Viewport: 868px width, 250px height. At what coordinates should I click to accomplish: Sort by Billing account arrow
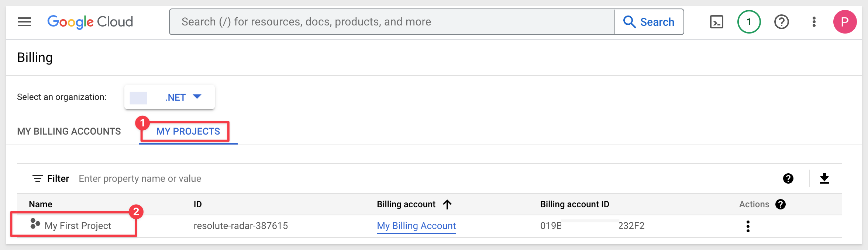click(x=447, y=204)
